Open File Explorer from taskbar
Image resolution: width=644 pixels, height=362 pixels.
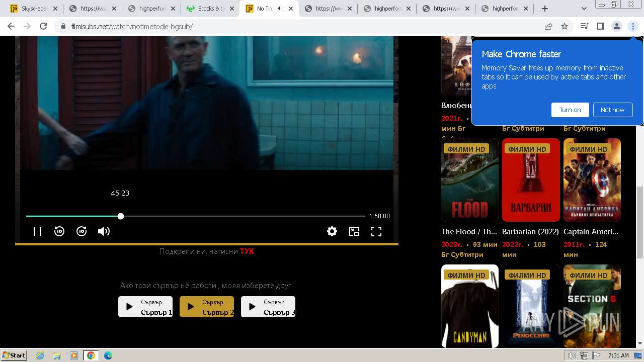click(57, 355)
